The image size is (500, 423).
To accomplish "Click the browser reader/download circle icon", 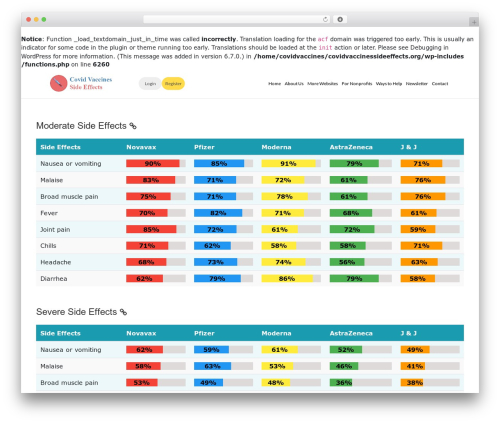I will [340, 20].
